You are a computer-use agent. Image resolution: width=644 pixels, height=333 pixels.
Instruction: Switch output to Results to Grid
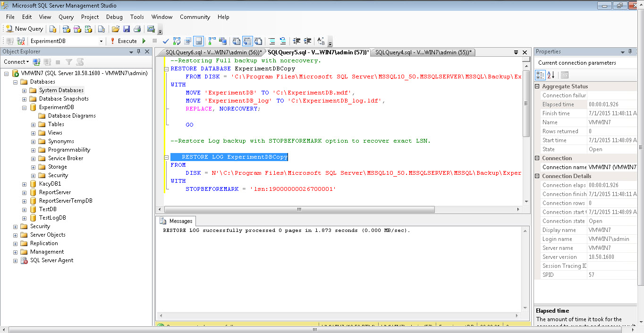pos(247,41)
